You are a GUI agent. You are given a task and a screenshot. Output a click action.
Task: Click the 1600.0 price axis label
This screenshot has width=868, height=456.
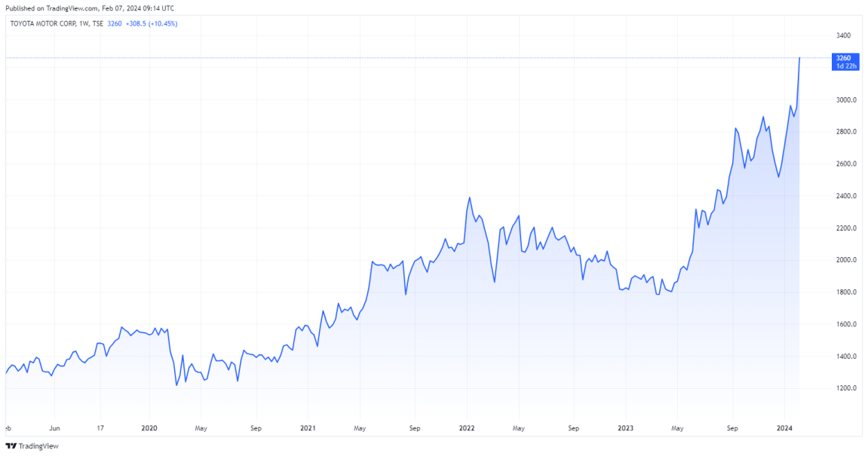(x=845, y=324)
